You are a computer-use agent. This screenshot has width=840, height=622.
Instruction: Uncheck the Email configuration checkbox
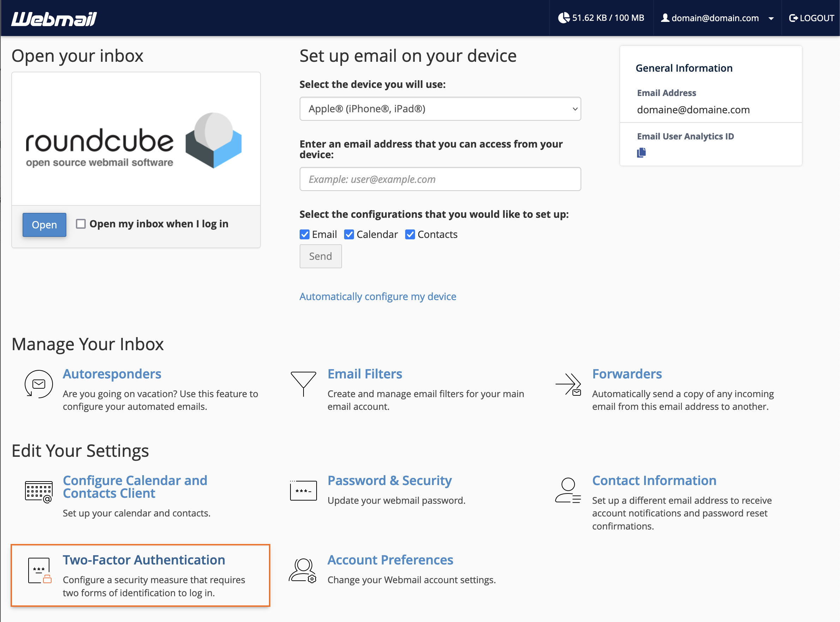305,234
